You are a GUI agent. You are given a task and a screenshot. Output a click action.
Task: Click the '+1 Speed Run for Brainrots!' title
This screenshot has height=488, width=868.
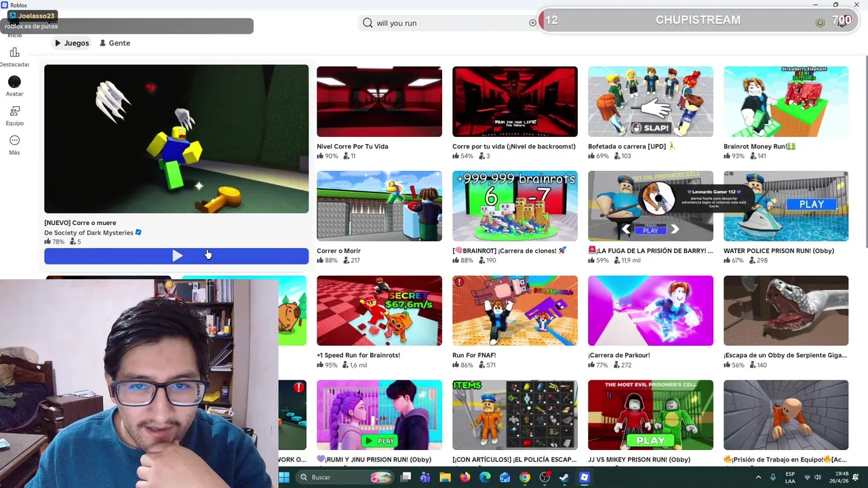tap(358, 355)
